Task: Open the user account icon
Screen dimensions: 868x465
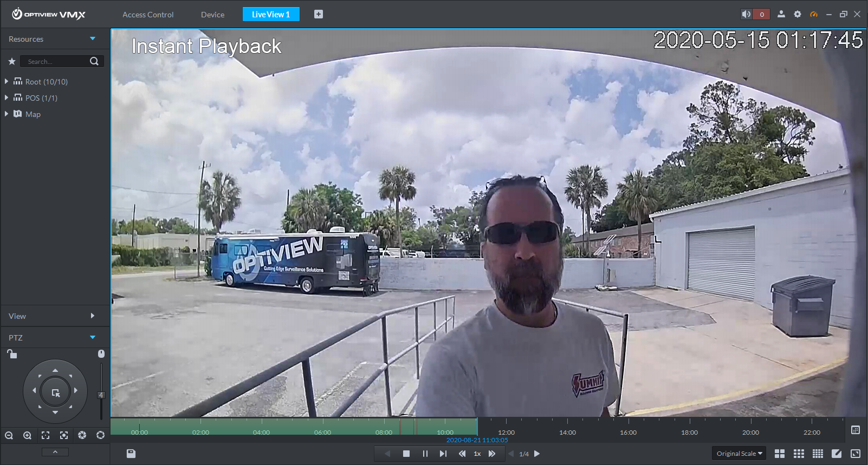Action: [781, 15]
